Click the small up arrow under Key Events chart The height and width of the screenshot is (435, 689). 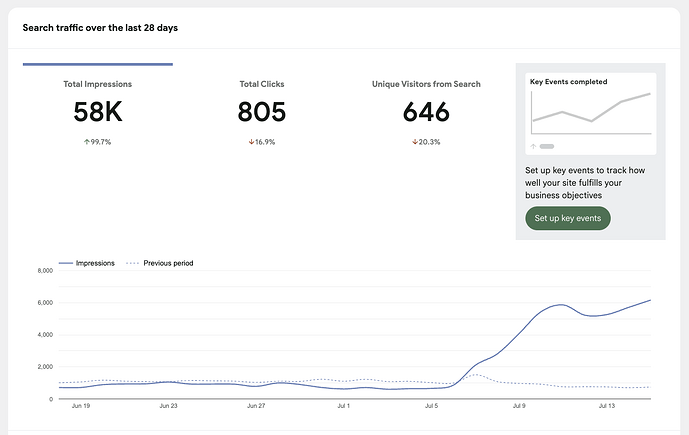click(x=533, y=146)
